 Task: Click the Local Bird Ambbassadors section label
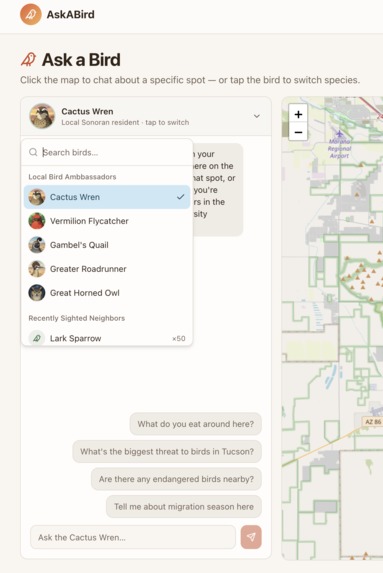click(x=72, y=177)
